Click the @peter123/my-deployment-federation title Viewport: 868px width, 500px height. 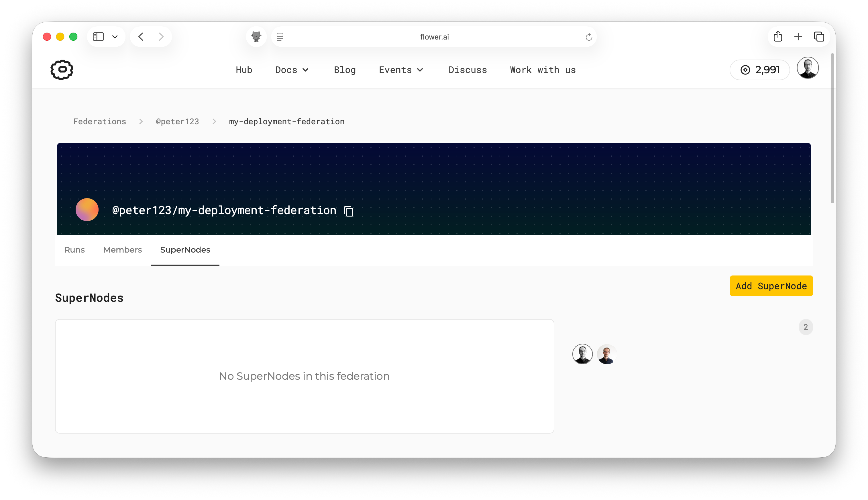click(x=224, y=210)
